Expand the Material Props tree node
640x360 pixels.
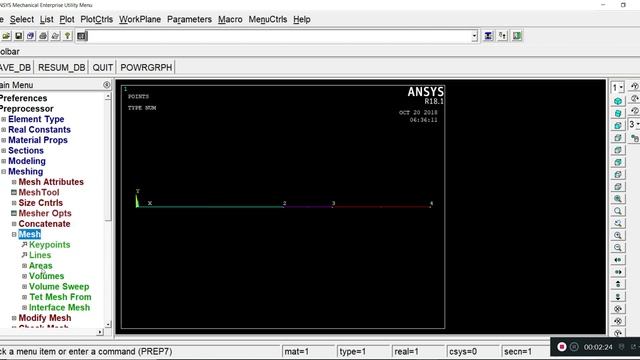point(4,140)
